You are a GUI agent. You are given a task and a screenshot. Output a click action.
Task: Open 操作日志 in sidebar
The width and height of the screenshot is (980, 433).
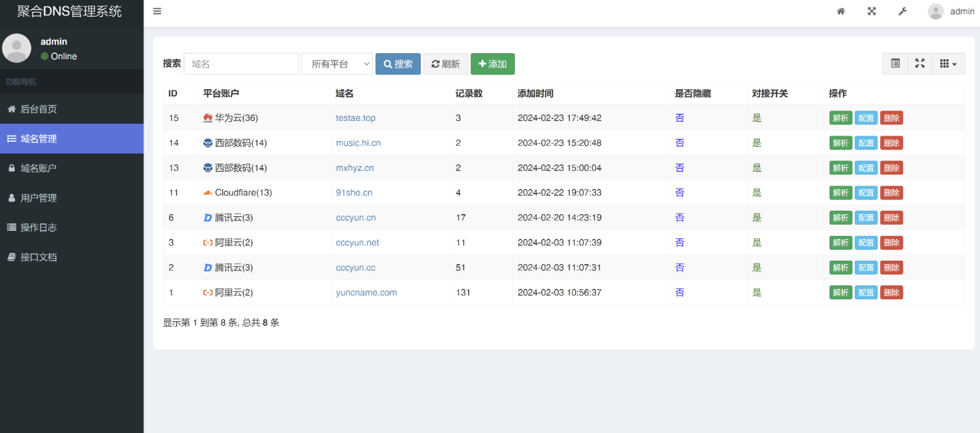pyautogui.click(x=72, y=227)
